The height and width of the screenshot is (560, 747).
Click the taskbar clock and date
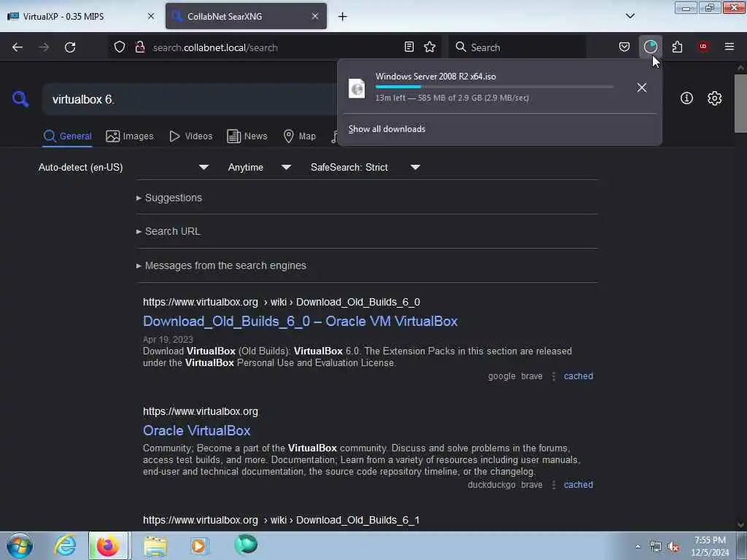(710, 546)
